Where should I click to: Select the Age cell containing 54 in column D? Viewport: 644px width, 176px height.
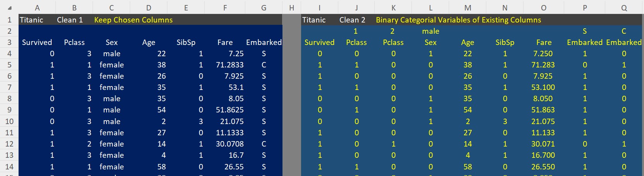[162, 110]
